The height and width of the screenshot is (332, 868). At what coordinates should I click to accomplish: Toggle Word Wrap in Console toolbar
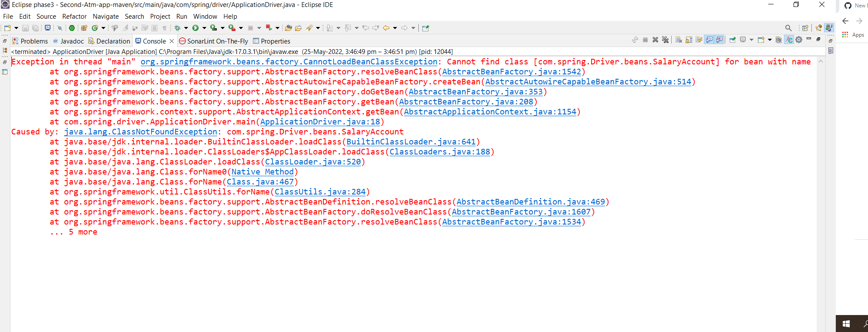click(x=699, y=40)
